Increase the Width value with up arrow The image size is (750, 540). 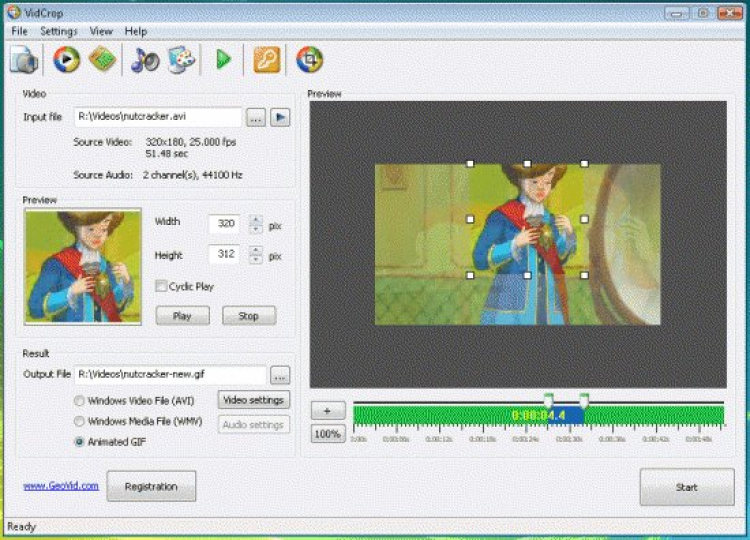click(x=256, y=220)
